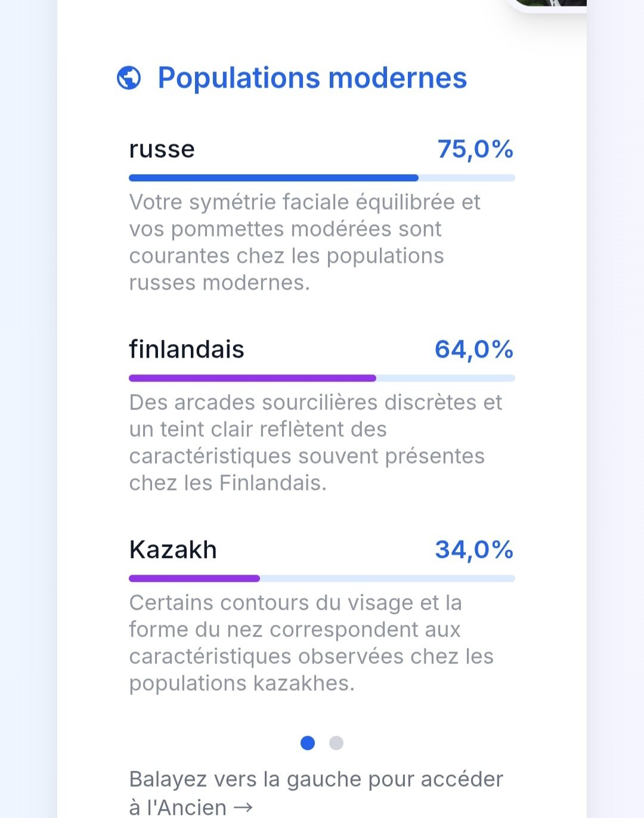This screenshot has width=644, height=818.
Task: Select the Kazakh population label
Action: [173, 550]
